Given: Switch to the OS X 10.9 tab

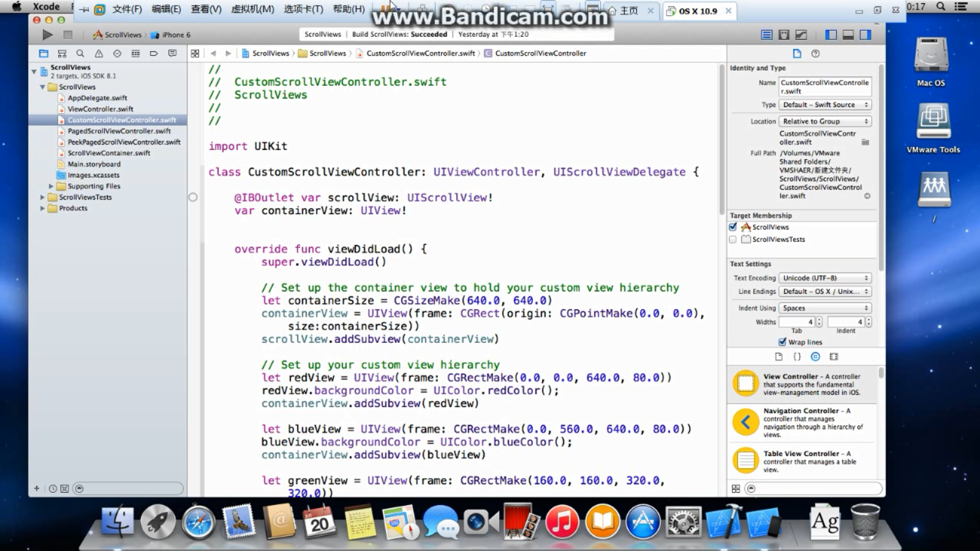Looking at the screenshot, I should (x=698, y=11).
